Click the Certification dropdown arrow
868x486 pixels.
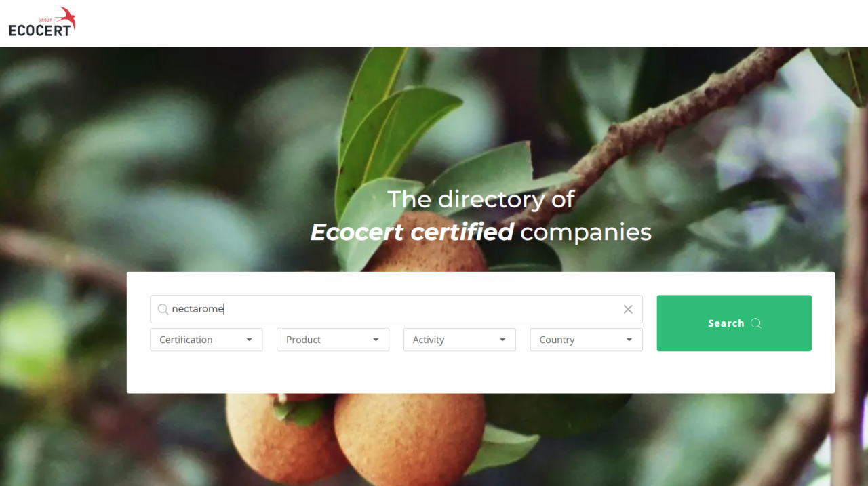coord(249,340)
